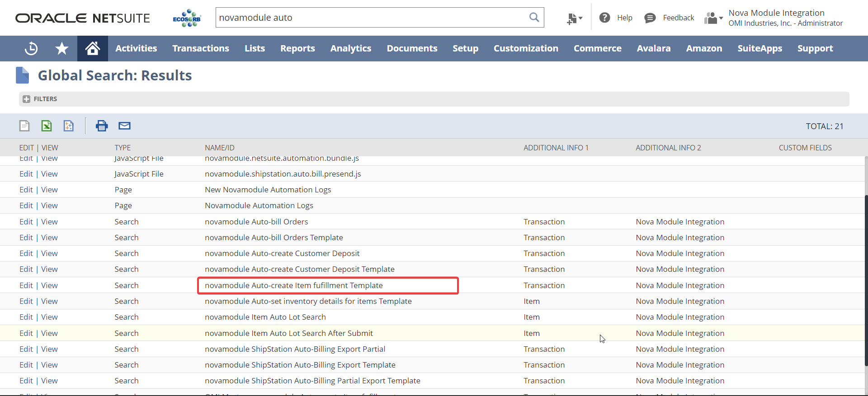View novamodule Auto-create Customer Deposit Template
868x396 pixels.
point(49,269)
